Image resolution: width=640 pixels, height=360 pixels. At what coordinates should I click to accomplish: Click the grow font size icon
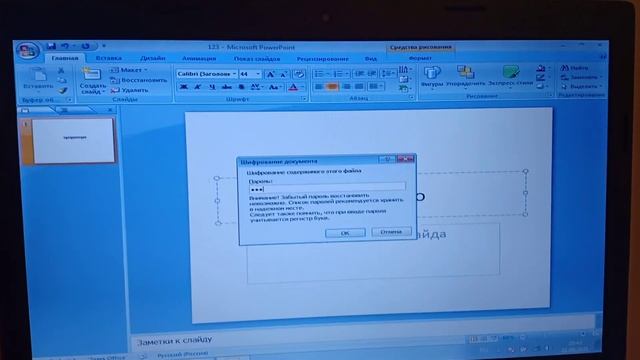[x=270, y=74]
